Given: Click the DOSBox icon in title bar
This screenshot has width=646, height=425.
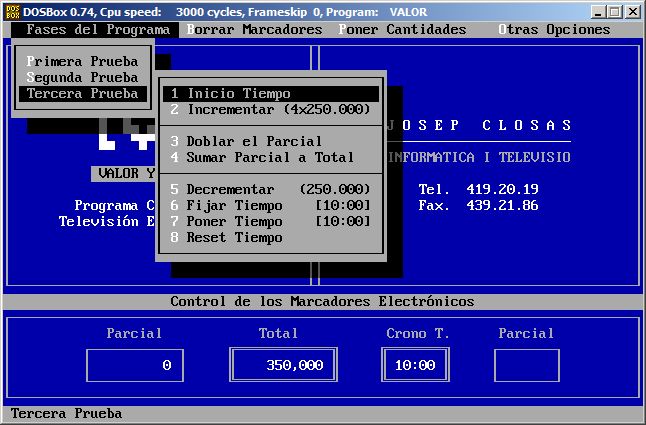Looking at the screenshot, I should tap(13, 11).
